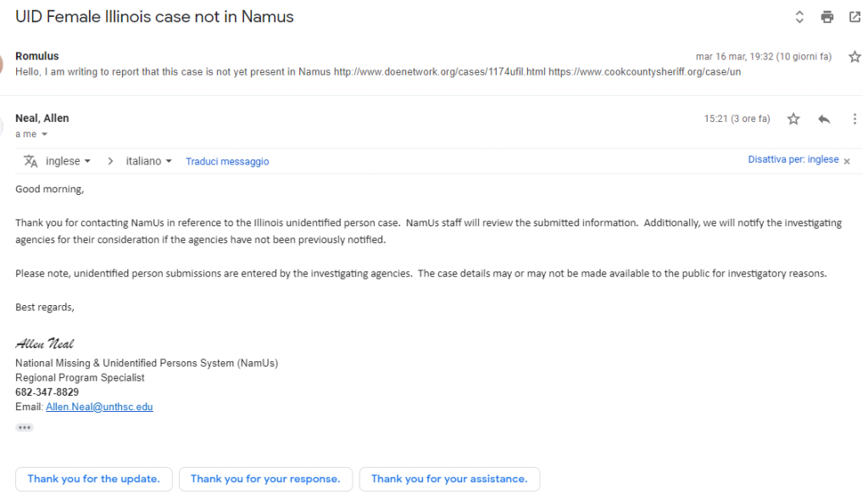
Task: Click the translate icon in translation bar
Action: [31, 161]
